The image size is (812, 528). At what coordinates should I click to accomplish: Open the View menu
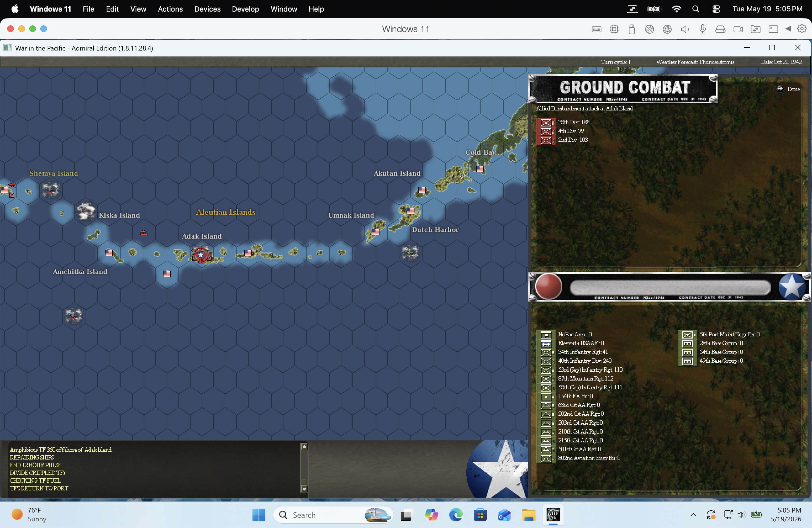(138, 9)
